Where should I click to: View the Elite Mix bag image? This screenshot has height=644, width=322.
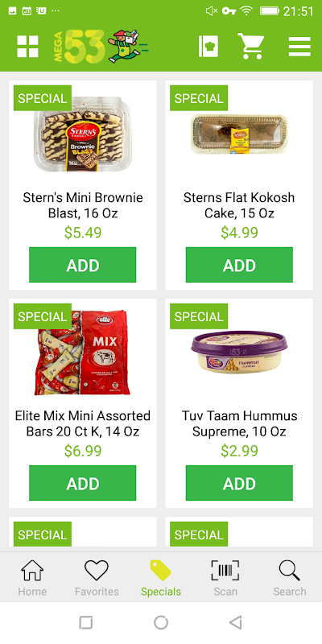(83, 353)
